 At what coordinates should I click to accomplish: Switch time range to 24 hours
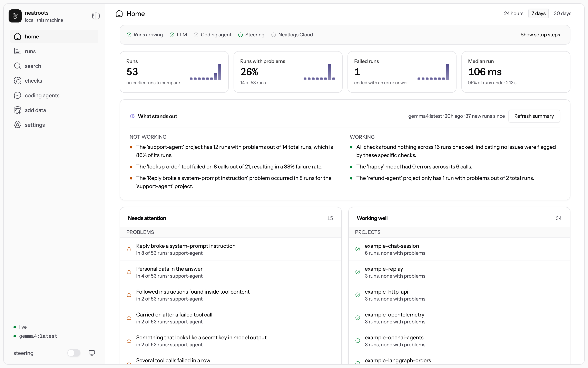(514, 14)
